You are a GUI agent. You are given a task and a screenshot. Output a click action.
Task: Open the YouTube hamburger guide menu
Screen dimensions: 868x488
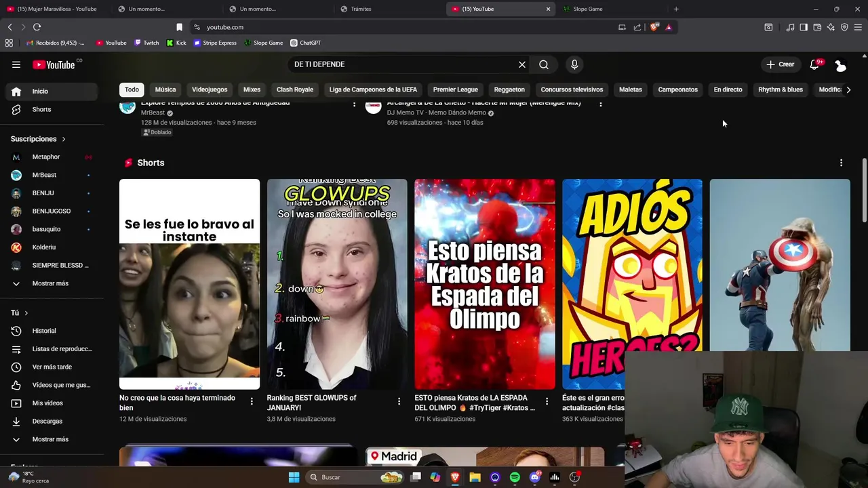click(x=16, y=64)
